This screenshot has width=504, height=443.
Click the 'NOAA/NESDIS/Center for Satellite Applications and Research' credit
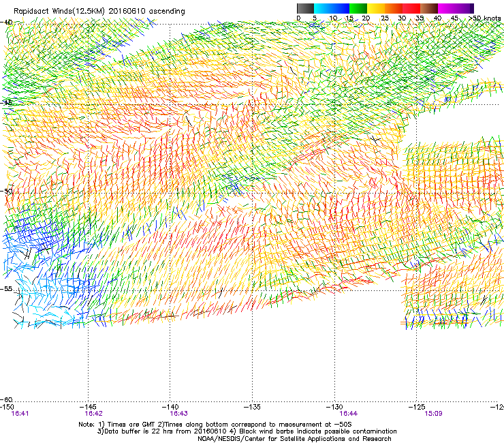294,439
